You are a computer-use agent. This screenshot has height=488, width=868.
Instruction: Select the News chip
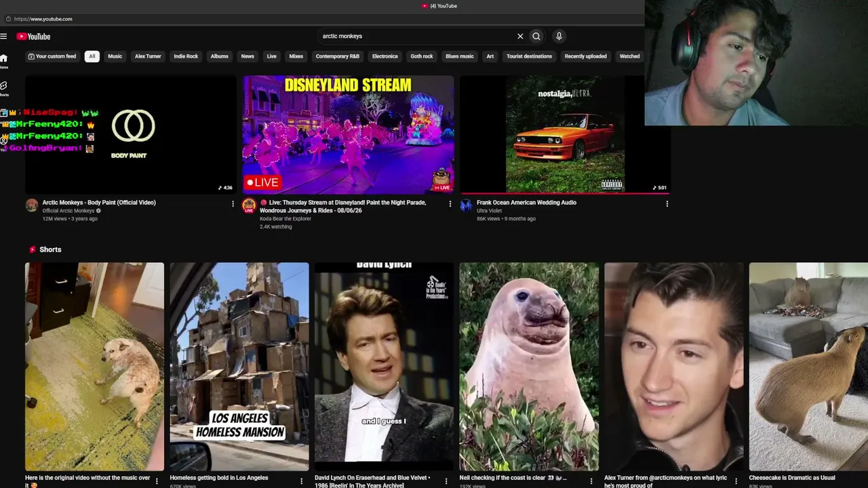point(248,56)
